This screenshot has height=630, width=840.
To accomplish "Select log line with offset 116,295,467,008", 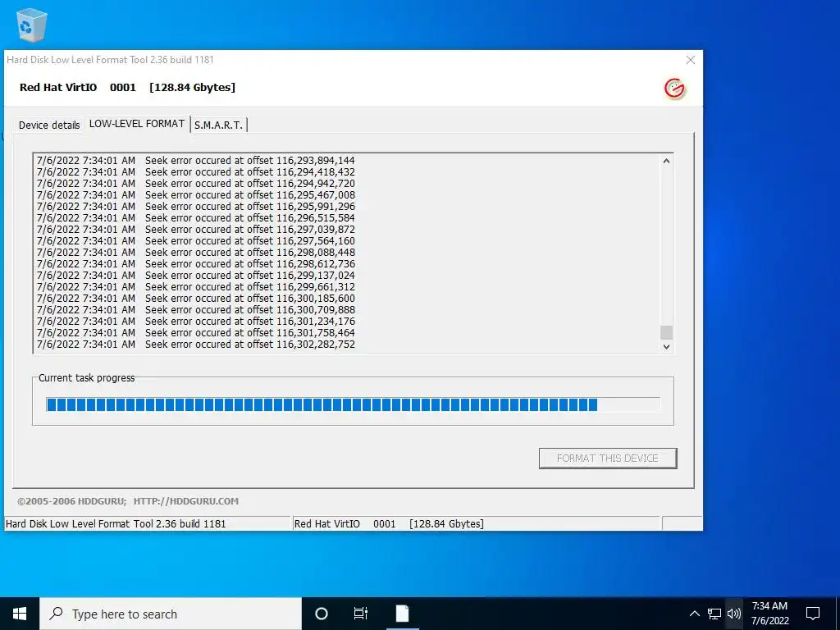I will click(195, 195).
